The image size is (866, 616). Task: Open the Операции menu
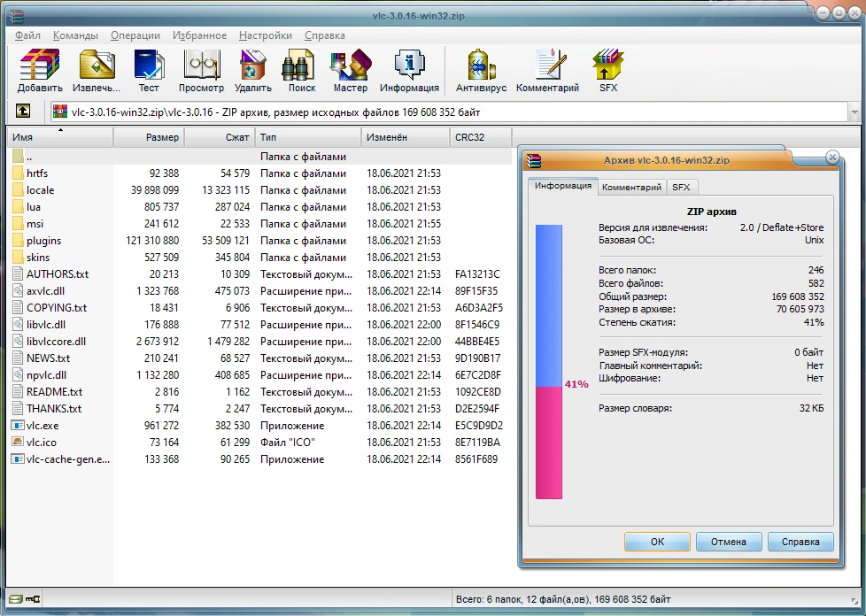click(135, 35)
